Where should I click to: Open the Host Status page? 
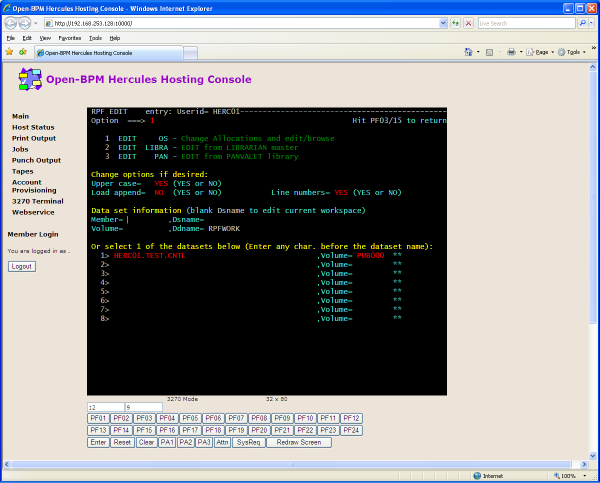click(x=33, y=127)
